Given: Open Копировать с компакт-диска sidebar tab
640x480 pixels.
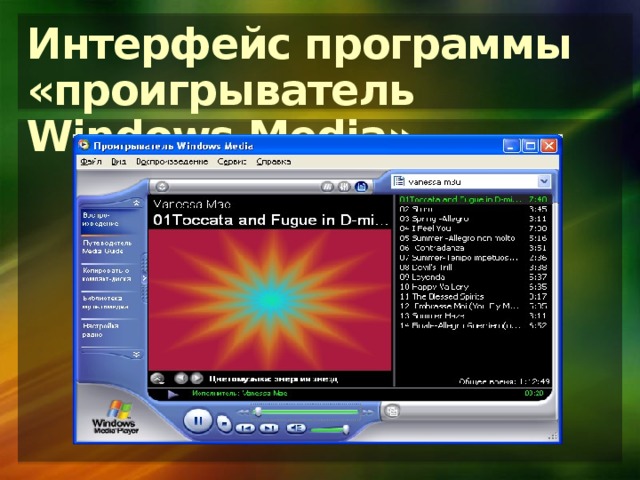Looking at the screenshot, I should click(107, 275).
